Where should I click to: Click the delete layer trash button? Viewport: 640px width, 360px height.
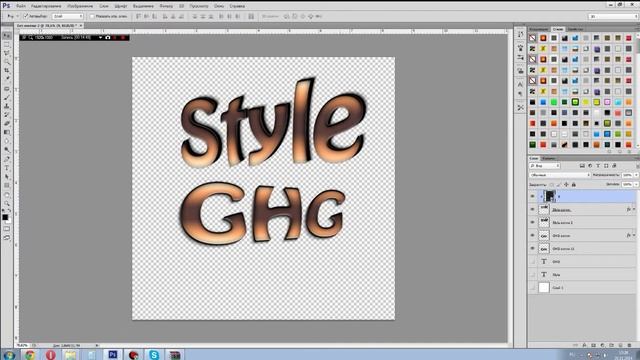629,345
